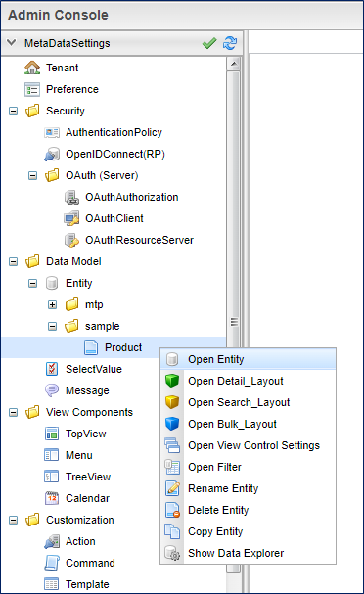Select the SelectValue tree item
364x594 pixels.
click(x=94, y=369)
